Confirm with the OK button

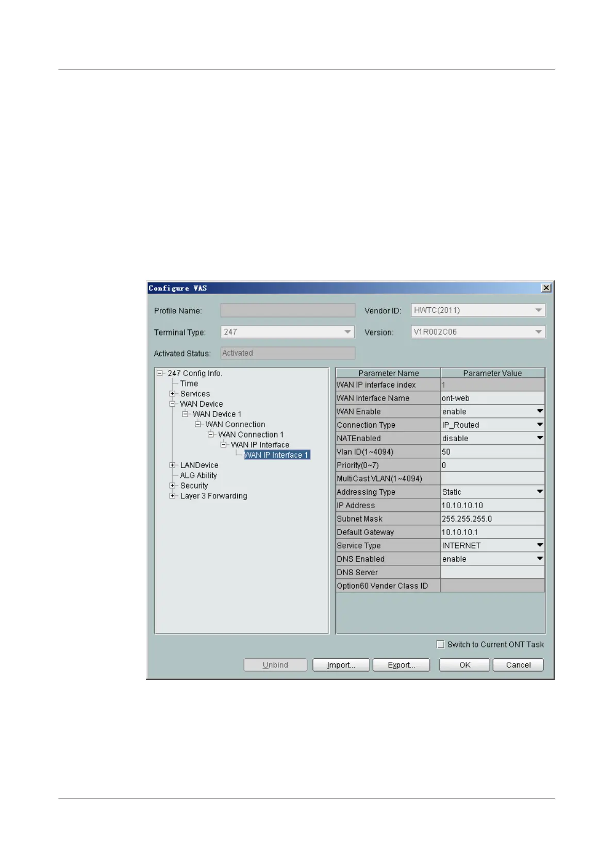464,665
